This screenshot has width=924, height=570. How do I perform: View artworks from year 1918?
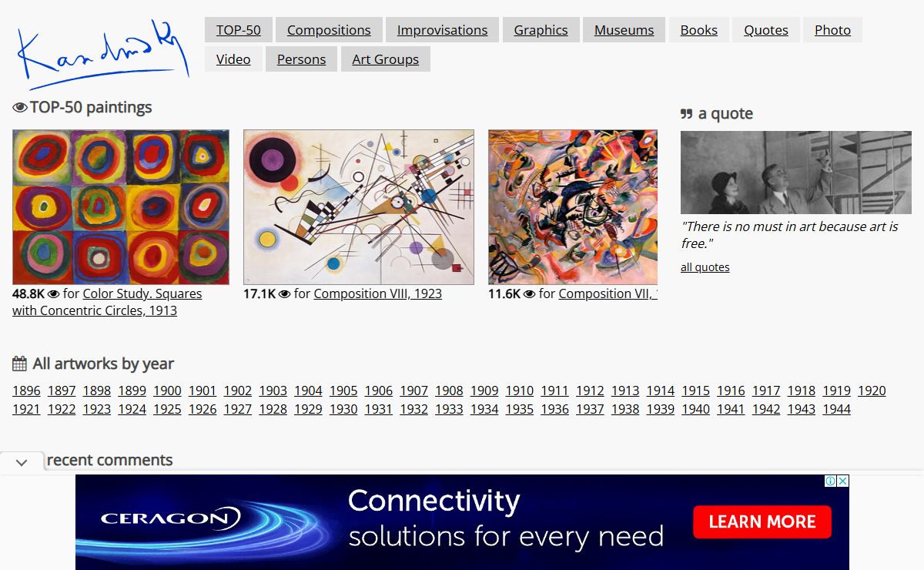pyautogui.click(x=801, y=391)
